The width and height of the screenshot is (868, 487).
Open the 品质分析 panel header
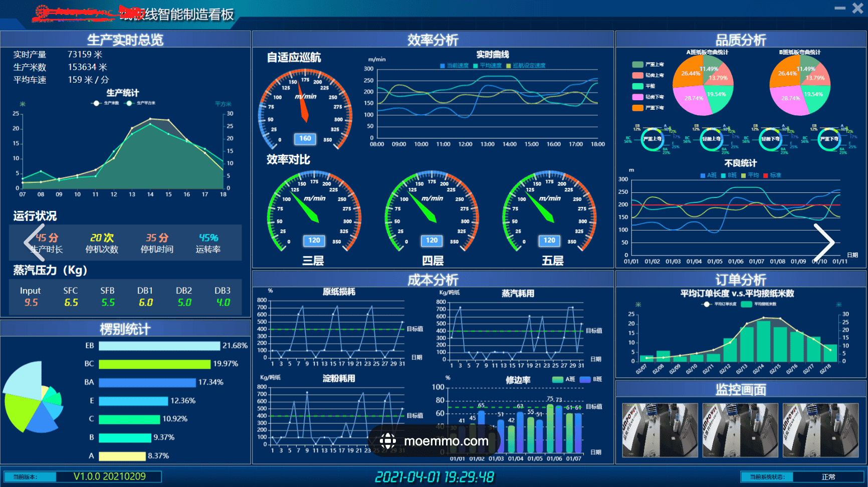[x=740, y=40]
